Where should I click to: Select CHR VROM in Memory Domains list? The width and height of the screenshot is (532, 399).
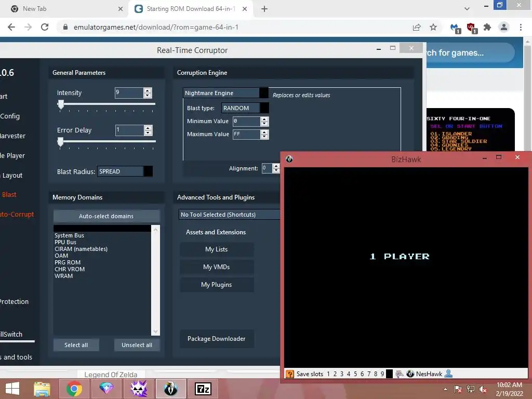(70, 269)
